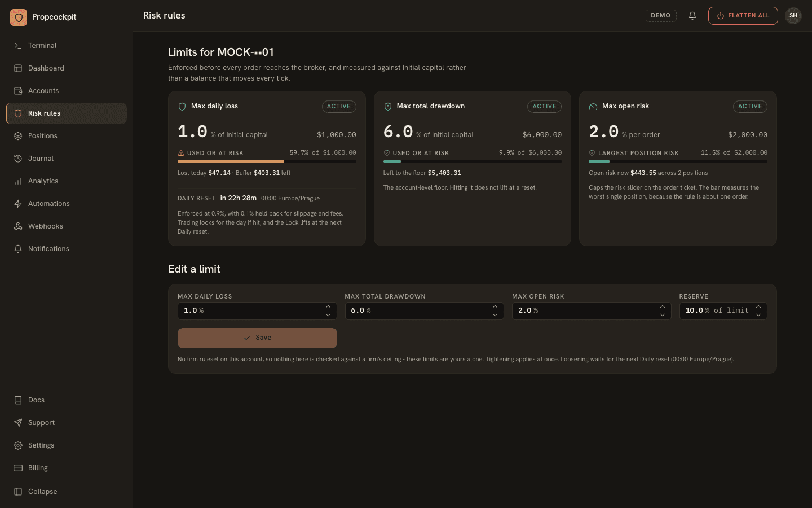Click the Risk rules shield icon in sidebar
The image size is (812, 508).
(x=18, y=113)
